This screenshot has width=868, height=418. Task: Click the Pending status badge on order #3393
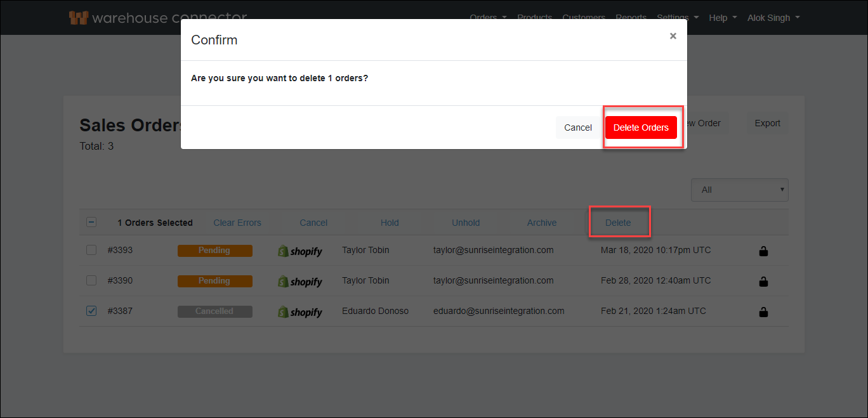point(214,251)
